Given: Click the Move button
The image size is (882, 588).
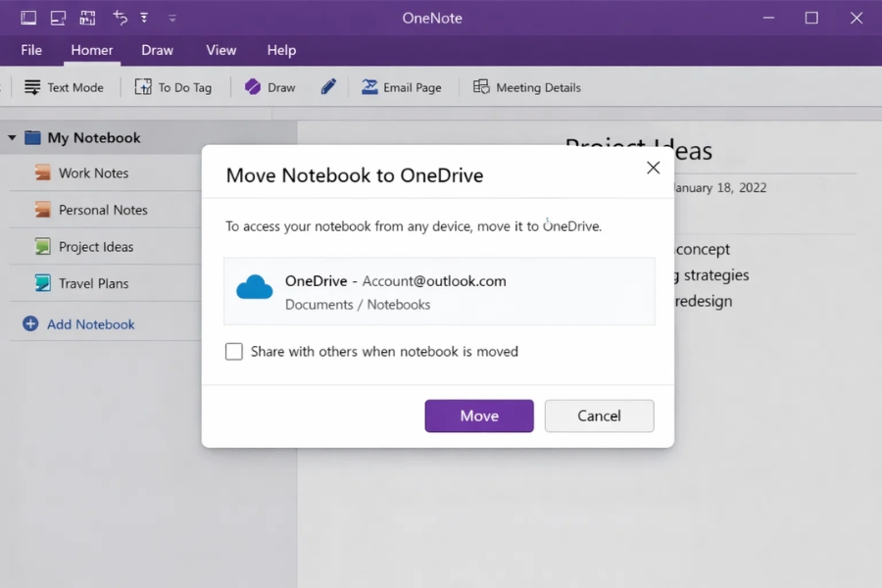Looking at the screenshot, I should point(478,416).
